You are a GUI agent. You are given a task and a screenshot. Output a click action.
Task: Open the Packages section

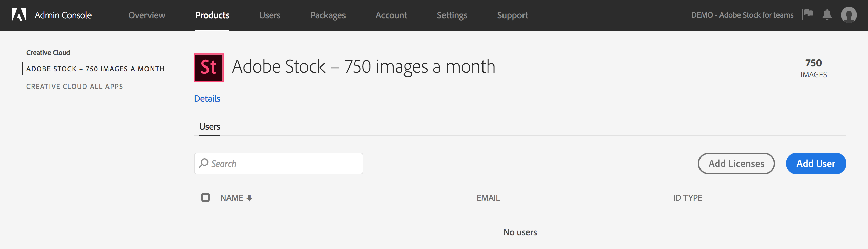(328, 15)
